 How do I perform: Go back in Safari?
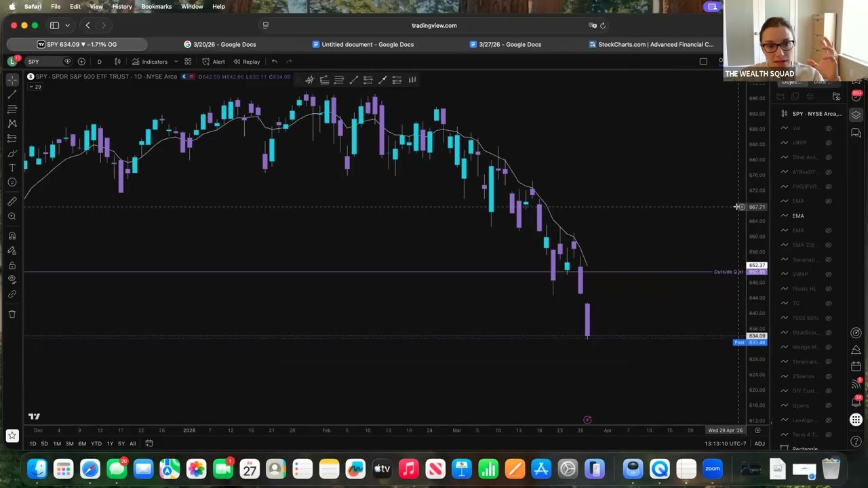tap(87, 26)
